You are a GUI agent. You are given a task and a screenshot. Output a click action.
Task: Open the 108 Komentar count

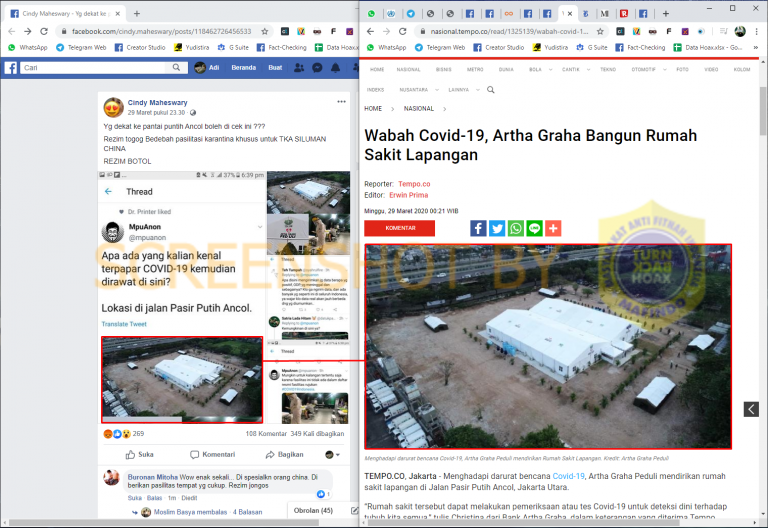266,434
